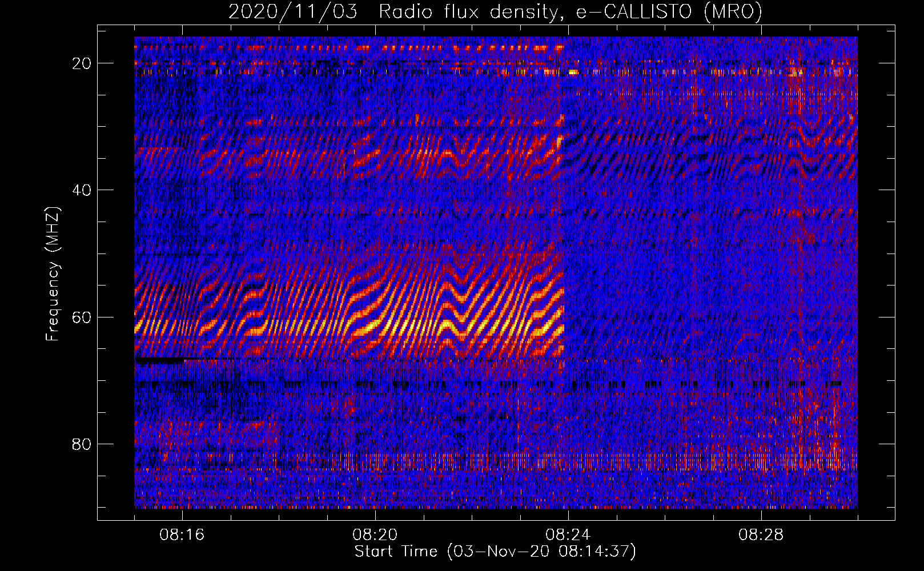This screenshot has width=924, height=571.
Task: Click the time tick label "08:20"
Action: pyautogui.click(x=375, y=535)
